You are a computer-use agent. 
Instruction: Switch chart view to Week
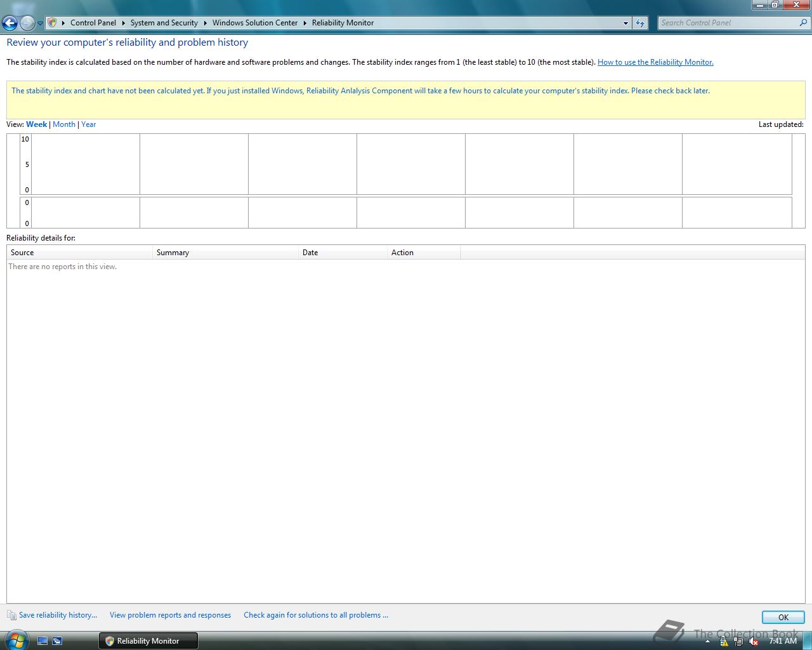click(x=36, y=124)
